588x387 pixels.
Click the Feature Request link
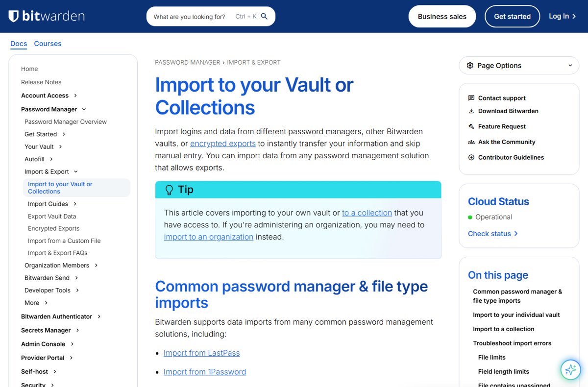502,126
